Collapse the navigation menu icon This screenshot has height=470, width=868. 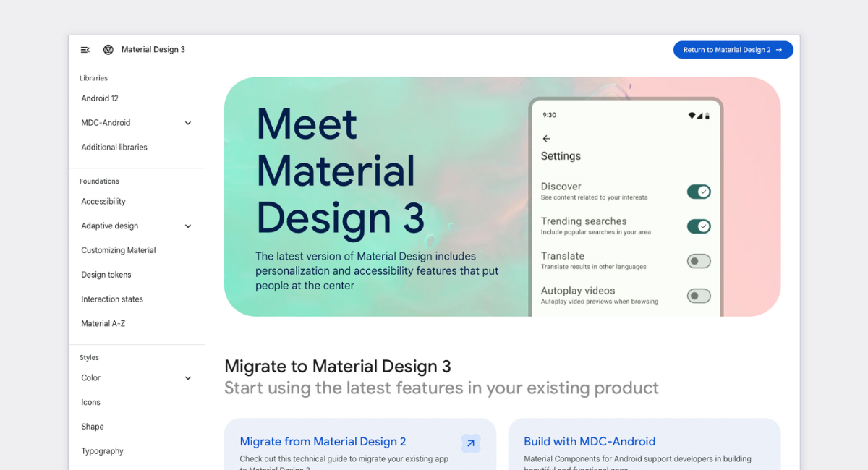click(x=85, y=50)
